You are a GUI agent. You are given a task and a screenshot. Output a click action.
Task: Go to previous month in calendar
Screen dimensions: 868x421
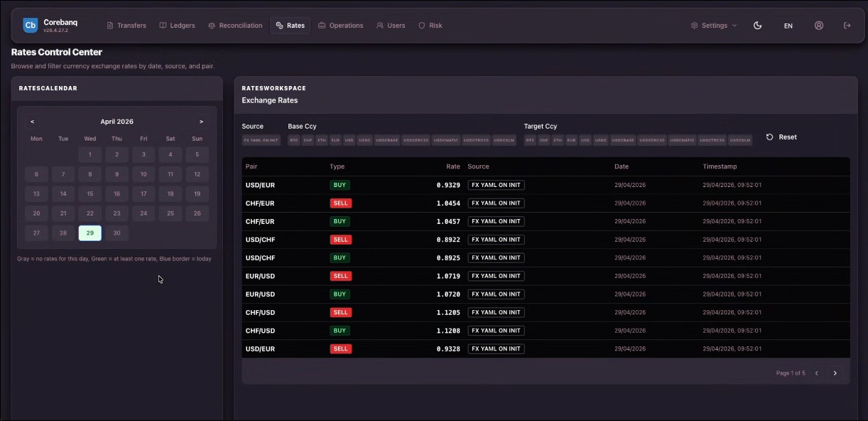32,122
